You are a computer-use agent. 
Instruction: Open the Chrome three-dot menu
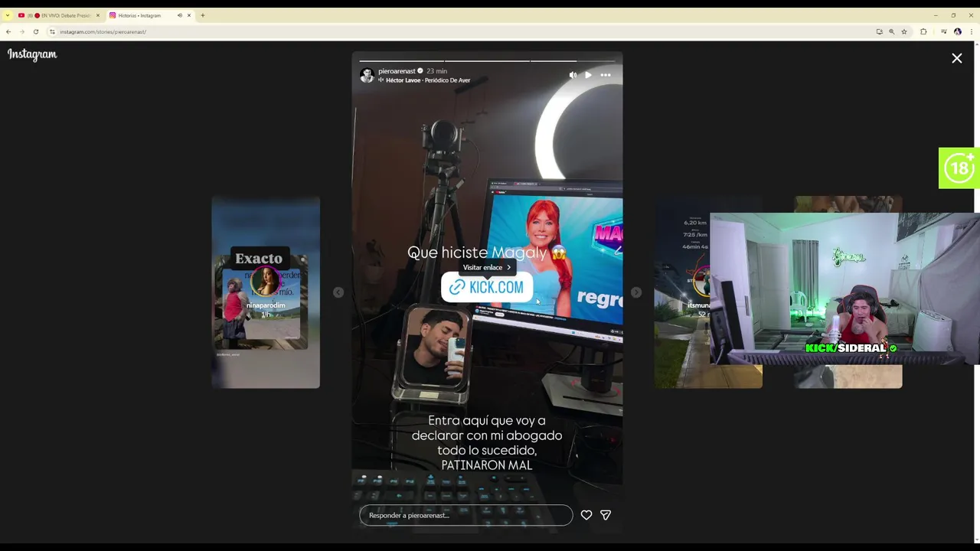(972, 31)
